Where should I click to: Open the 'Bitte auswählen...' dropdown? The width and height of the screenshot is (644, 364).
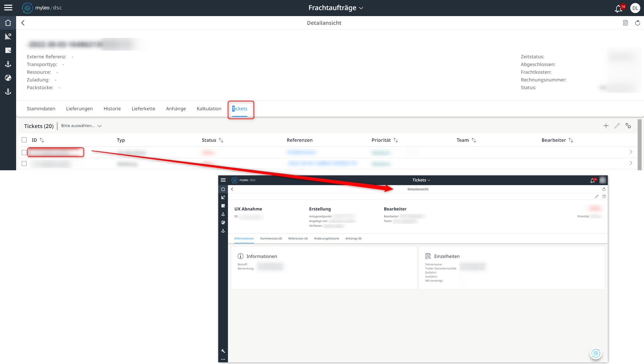[x=81, y=126]
